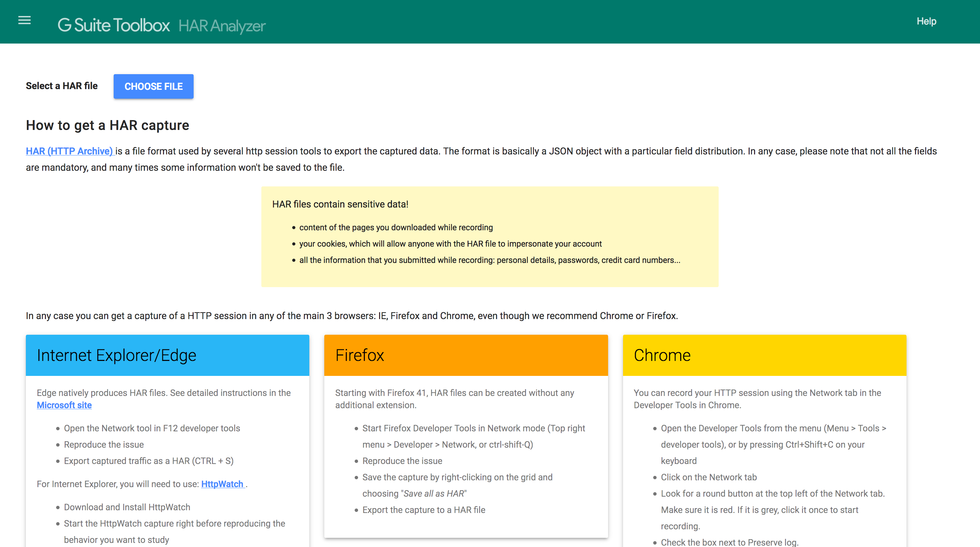This screenshot has height=547, width=980.
Task: Click the cookies impersonation warning bullet
Action: tap(450, 244)
